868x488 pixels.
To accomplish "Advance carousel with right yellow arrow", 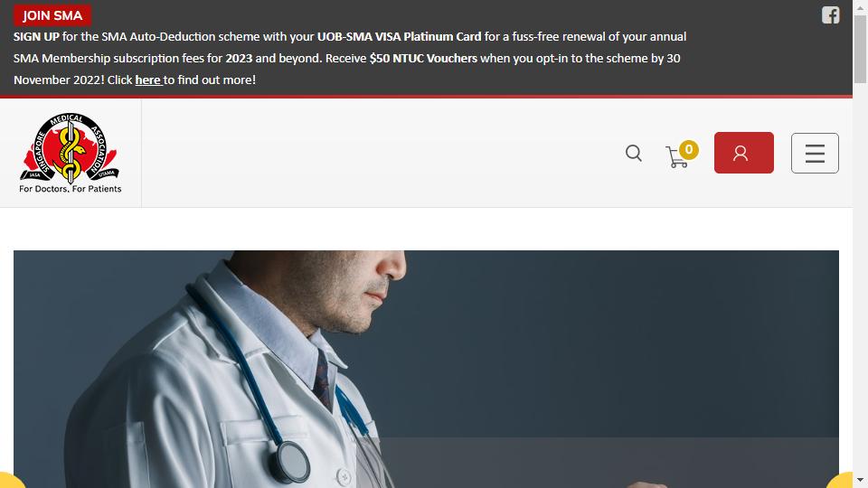I will (x=840, y=481).
